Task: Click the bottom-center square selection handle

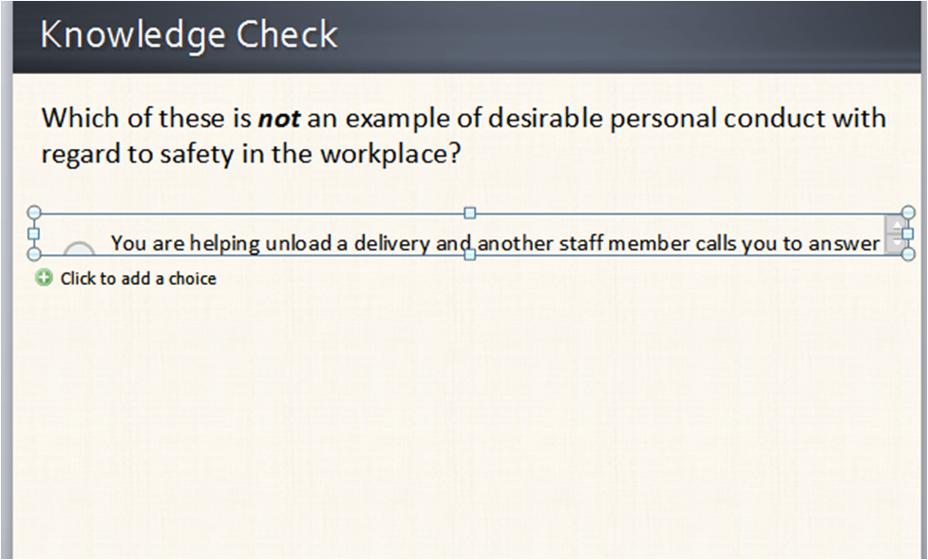Action: pyautogui.click(x=470, y=254)
